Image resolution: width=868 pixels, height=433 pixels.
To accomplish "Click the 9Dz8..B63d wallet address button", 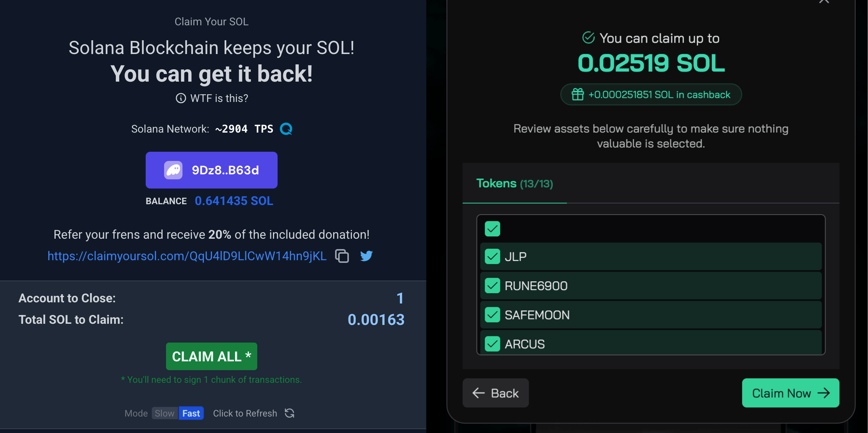I will click(x=211, y=170).
